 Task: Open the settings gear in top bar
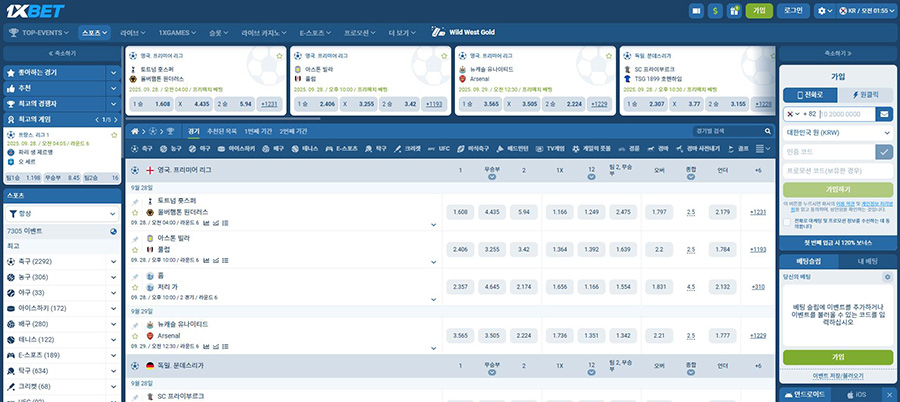pos(821,11)
